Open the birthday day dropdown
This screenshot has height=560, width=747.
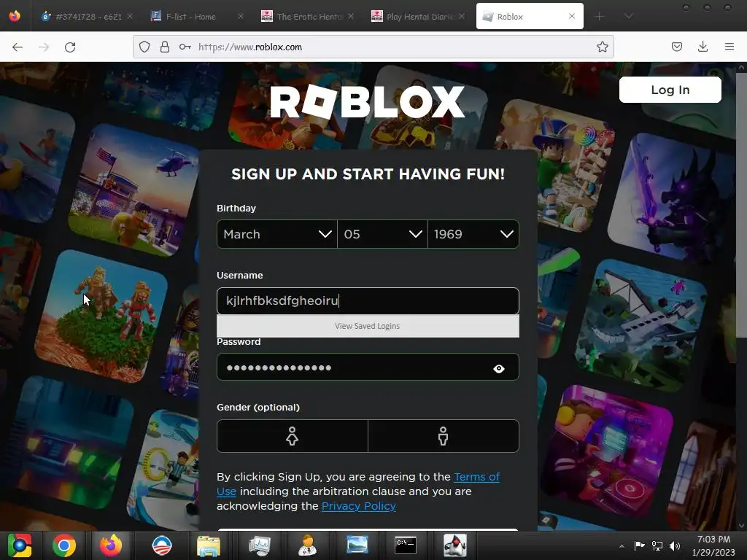[x=382, y=234]
